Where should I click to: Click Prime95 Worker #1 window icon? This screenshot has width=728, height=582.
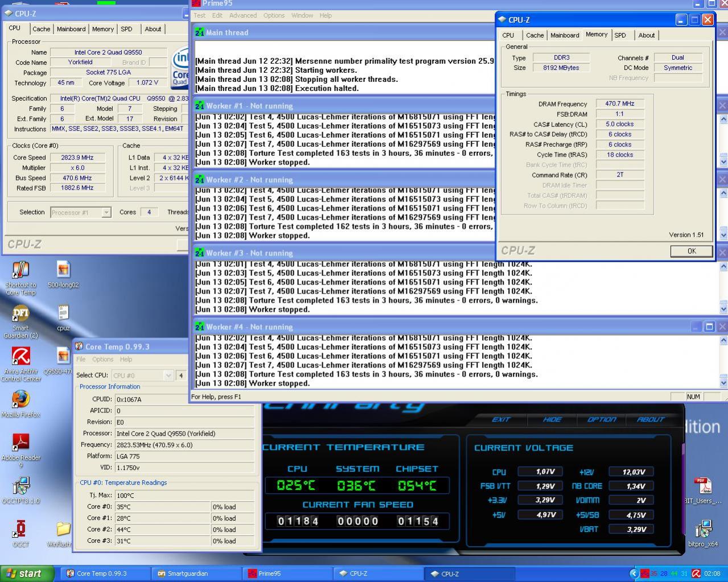point(199,105)
